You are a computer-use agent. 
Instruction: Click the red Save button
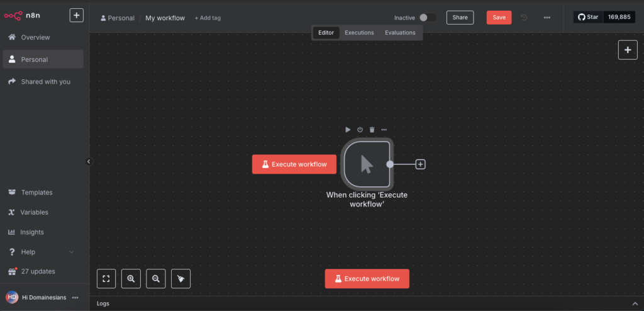coord(499,18)
